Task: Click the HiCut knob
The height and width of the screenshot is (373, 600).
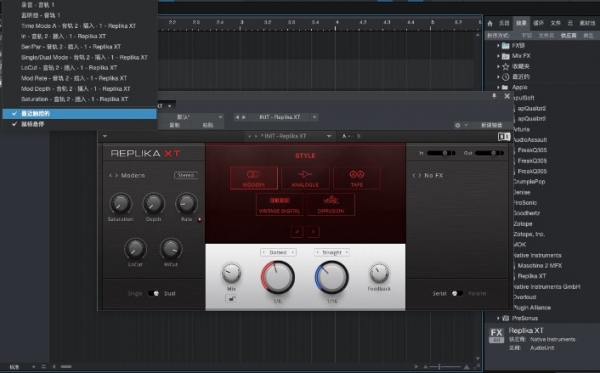Action: [x=171, y=249]
